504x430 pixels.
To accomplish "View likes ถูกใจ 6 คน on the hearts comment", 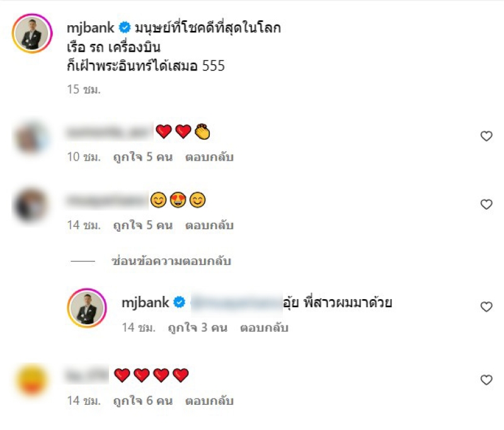I will pyautogui.click(x=143, y=400).
